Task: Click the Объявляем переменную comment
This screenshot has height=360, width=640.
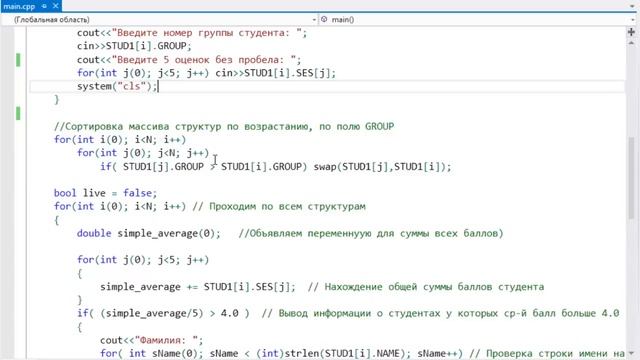Action: point(371,233)
